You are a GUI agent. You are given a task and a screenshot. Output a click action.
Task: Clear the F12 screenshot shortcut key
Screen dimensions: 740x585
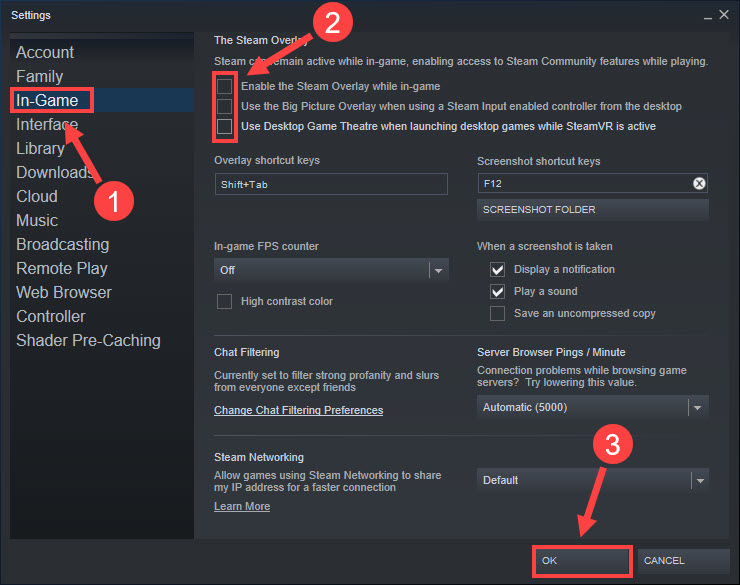[x=699, y=184]
